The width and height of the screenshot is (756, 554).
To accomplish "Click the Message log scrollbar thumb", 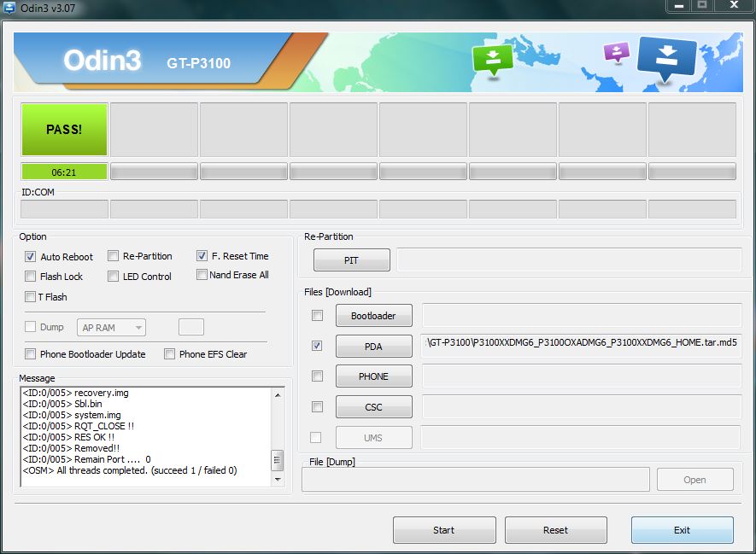I will 277,460.
